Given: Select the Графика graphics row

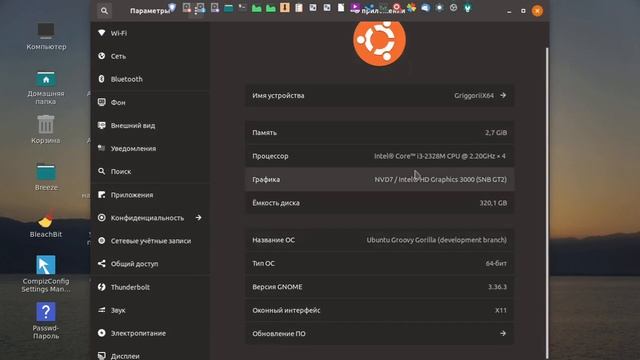Looking at the screenshot, I should click(x=379, y=179).
